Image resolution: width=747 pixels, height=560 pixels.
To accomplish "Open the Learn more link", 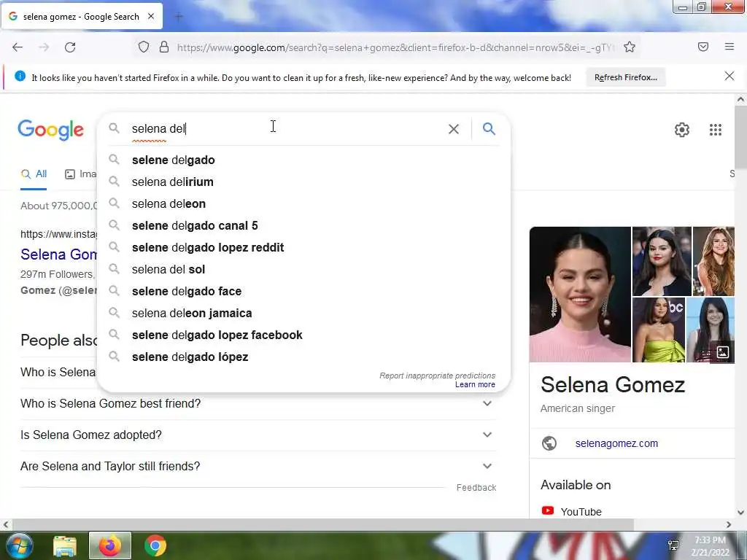I will click(x=475, y=385).
